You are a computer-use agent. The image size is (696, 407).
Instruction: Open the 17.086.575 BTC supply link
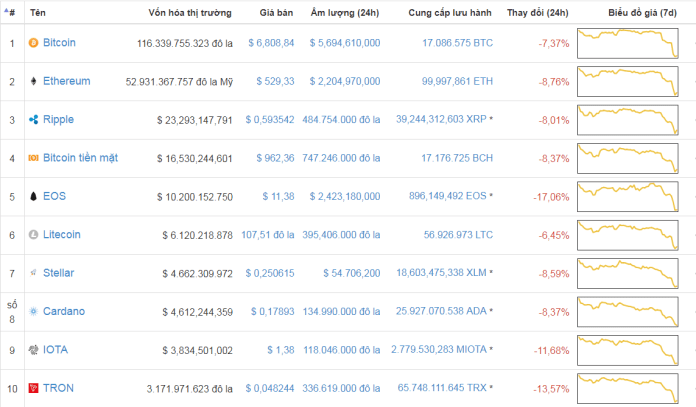(x=457, y=43)
